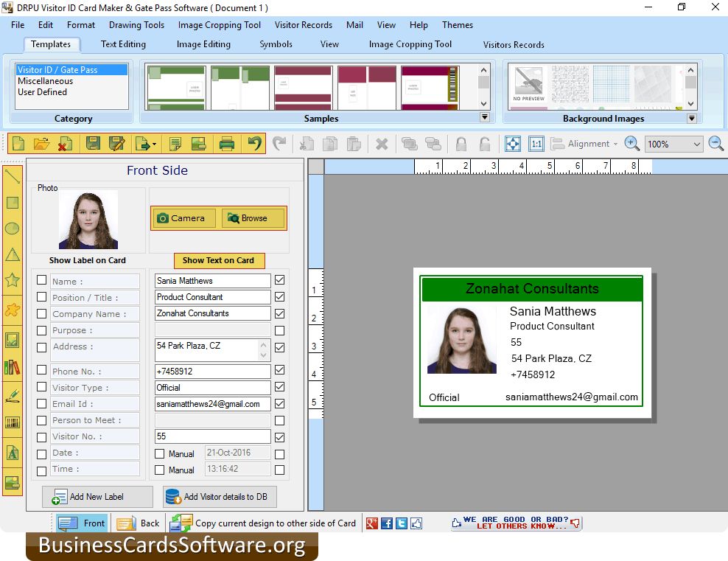
Task: Open the File menu
Action: pyautogui.click(x=18, y=25)
